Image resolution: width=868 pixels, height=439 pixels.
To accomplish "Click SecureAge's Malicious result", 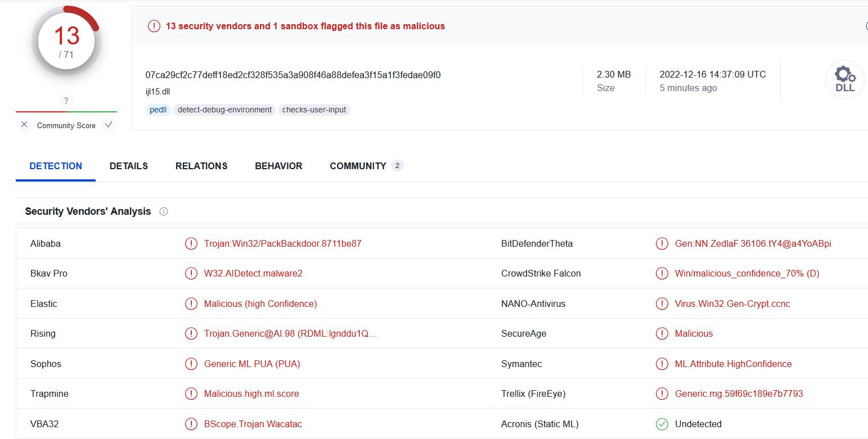I will (694, 334).
